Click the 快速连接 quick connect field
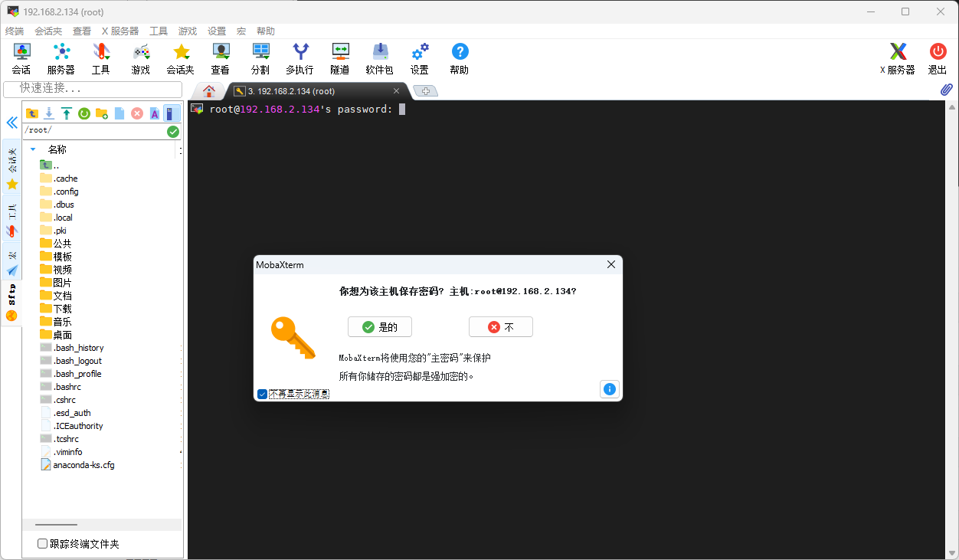959x560 pixels. [93, 89]
